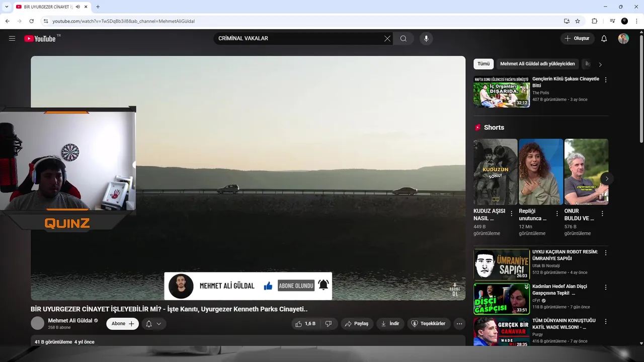Image resolution: width=644 pixels, height=362 pixels.
Task: Start voice search with the microphone
Action: click(426, 39)
